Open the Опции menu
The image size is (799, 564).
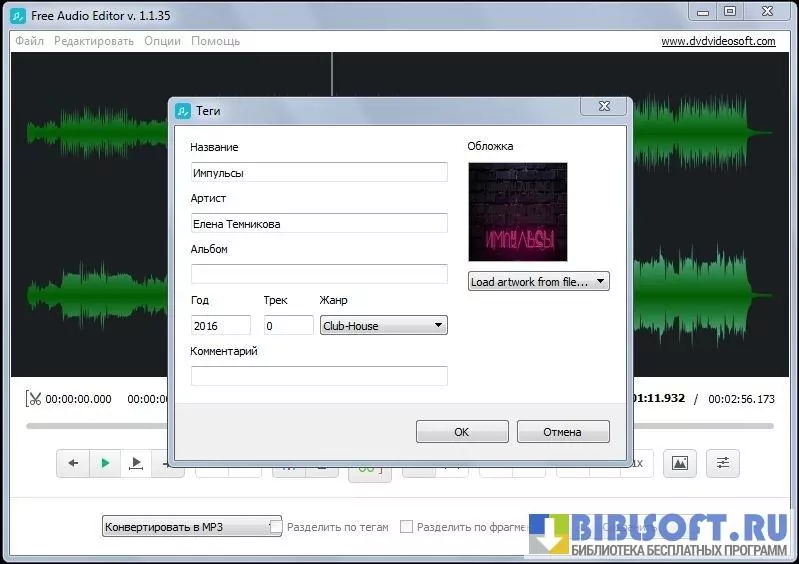click(162, 42)
